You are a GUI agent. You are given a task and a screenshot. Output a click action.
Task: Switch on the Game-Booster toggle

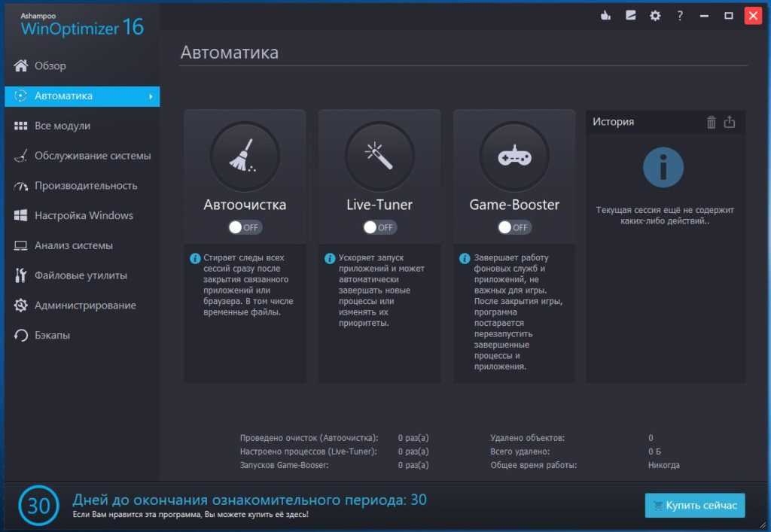(514, 227)
